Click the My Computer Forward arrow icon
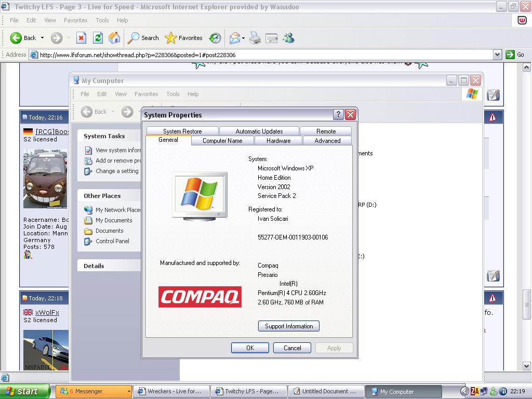Viewport: 532px width, 399px height. point(127,112)
